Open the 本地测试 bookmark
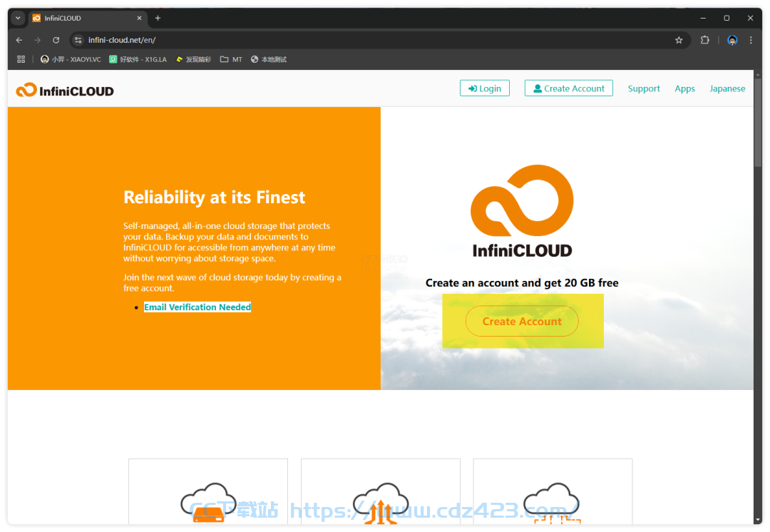 269,59
